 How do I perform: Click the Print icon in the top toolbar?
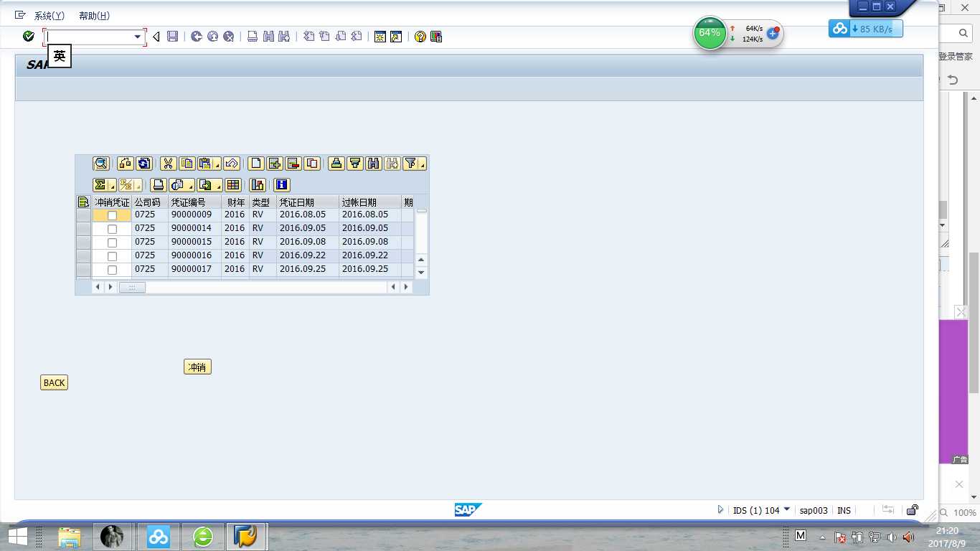point(253,37)
